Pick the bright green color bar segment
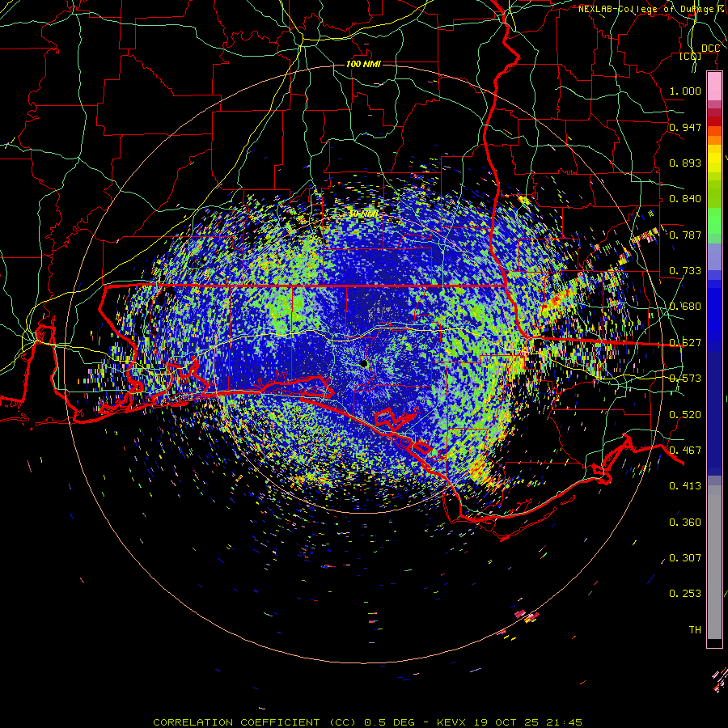The image size is (728, 728). pos(714,221)
